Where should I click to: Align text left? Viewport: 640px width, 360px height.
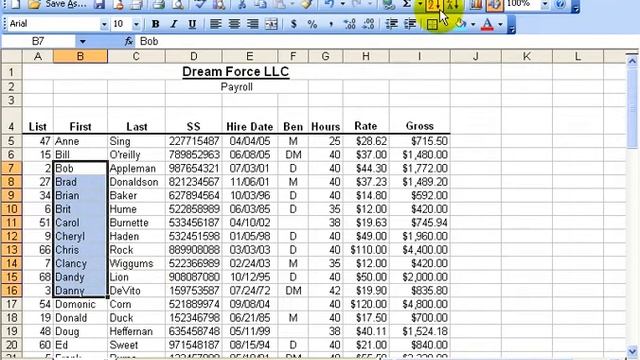click(x=216, y=24)
